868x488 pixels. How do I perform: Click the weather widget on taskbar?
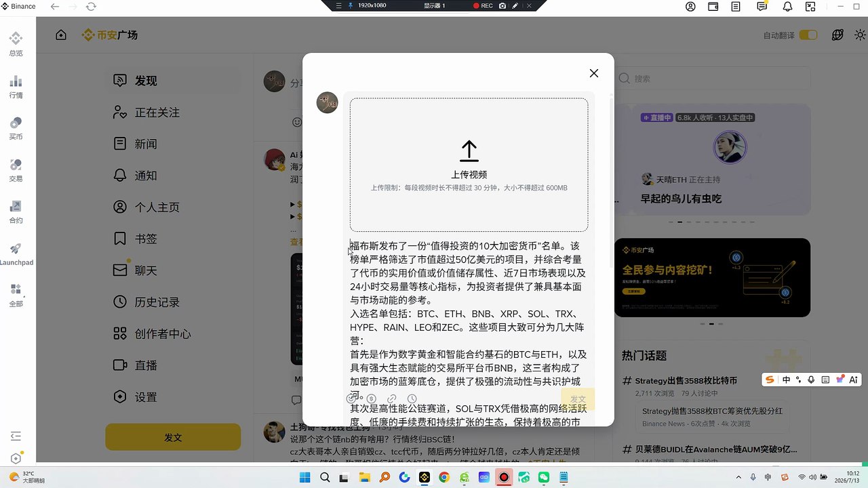point(27,477)
